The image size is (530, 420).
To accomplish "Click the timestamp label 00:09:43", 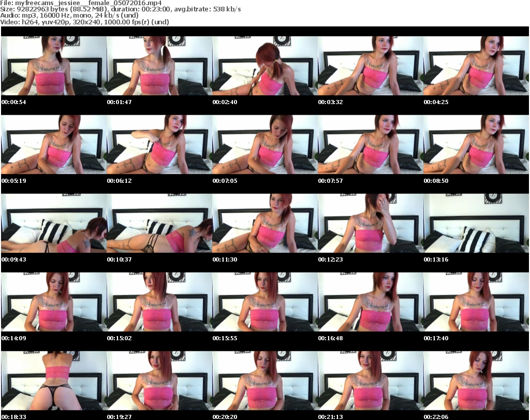I will pos(14,259).
